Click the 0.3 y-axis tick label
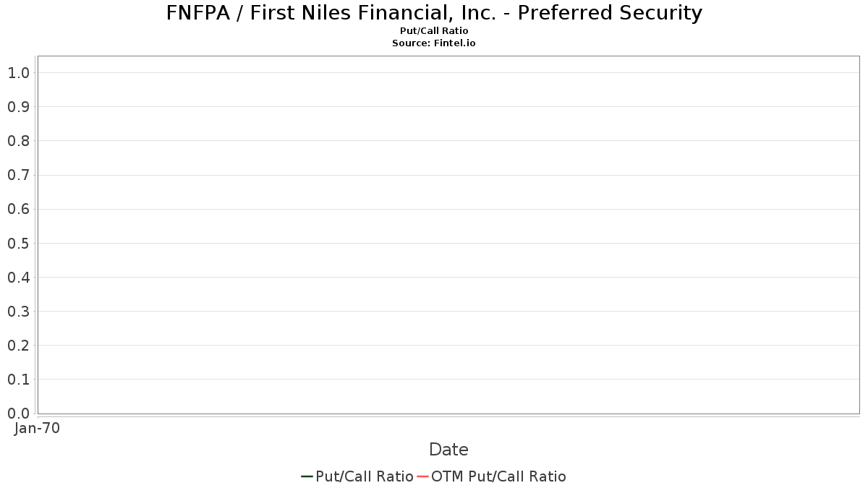Screen dimensions: 868x488 point(18,312)
